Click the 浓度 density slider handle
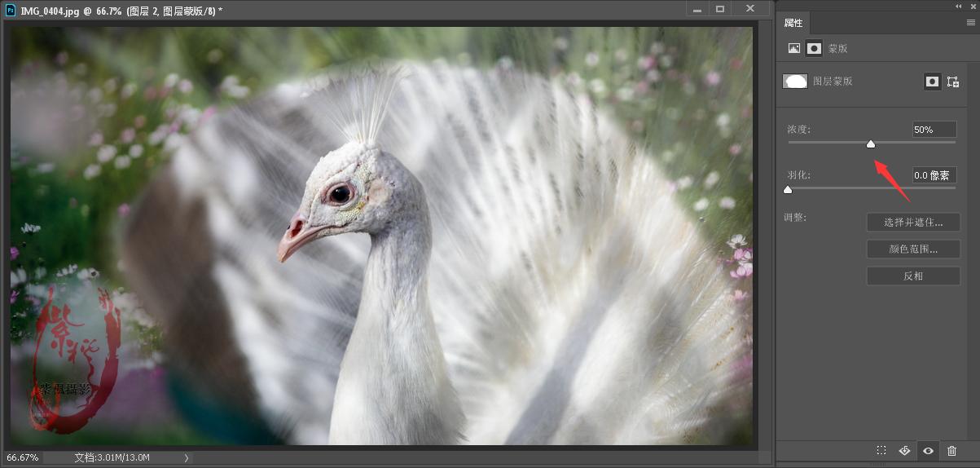Screen dimensions: 980x468 [x=871, y=143]
